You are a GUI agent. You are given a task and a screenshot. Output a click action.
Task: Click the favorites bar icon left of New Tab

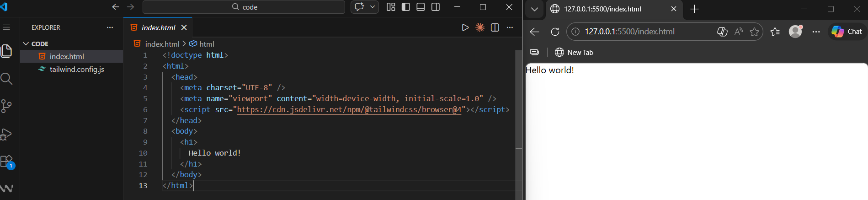point(534,52)
